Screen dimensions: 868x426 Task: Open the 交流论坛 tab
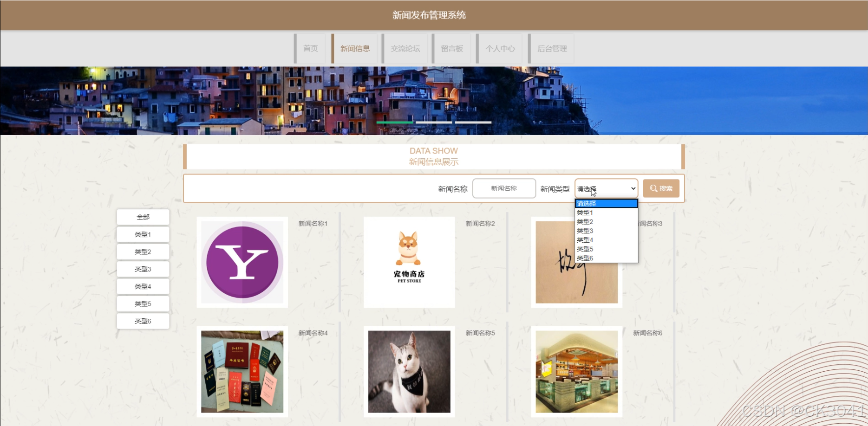405,49
